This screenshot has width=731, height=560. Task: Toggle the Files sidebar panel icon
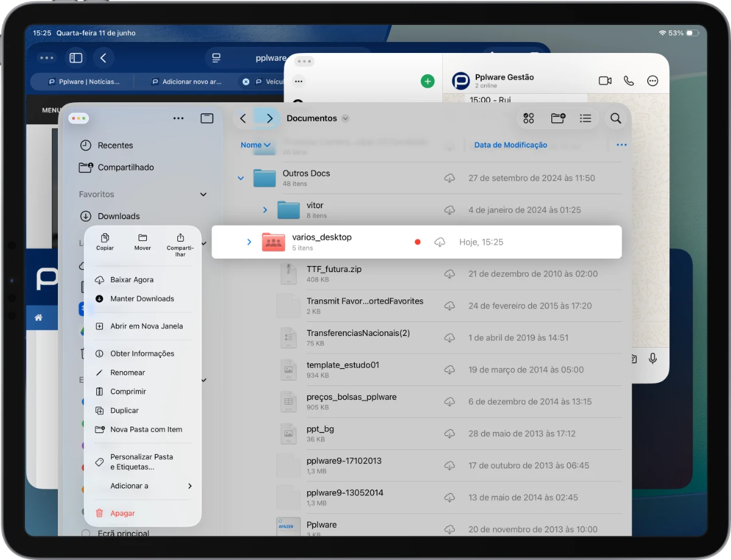point(207,118)
